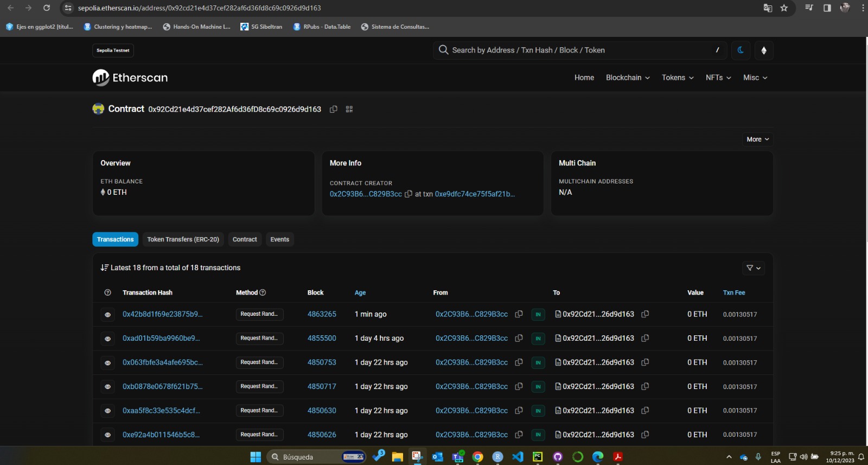Preview transaction 0xb0878e0678f621b75 with eye icon
This screenshot has height=465, width=868.
pos(107,387)
